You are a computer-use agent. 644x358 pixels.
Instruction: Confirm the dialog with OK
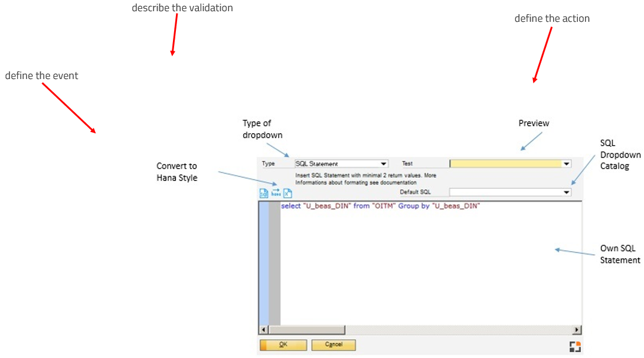pos(283,345)
